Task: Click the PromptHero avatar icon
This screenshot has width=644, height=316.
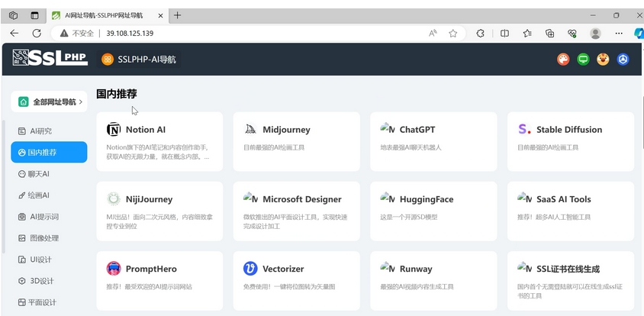Action: coord(114,269)
